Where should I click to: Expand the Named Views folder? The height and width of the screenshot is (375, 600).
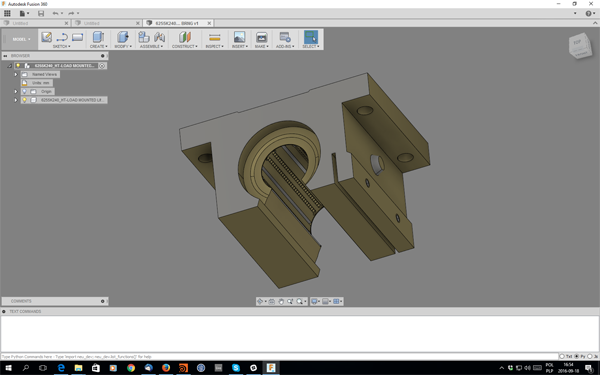pos(16,74)
